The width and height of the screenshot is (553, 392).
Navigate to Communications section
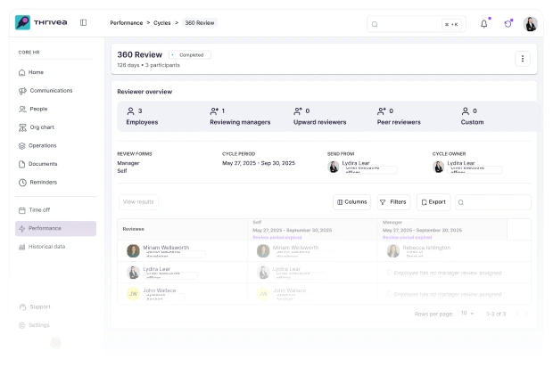pos(50,91)
